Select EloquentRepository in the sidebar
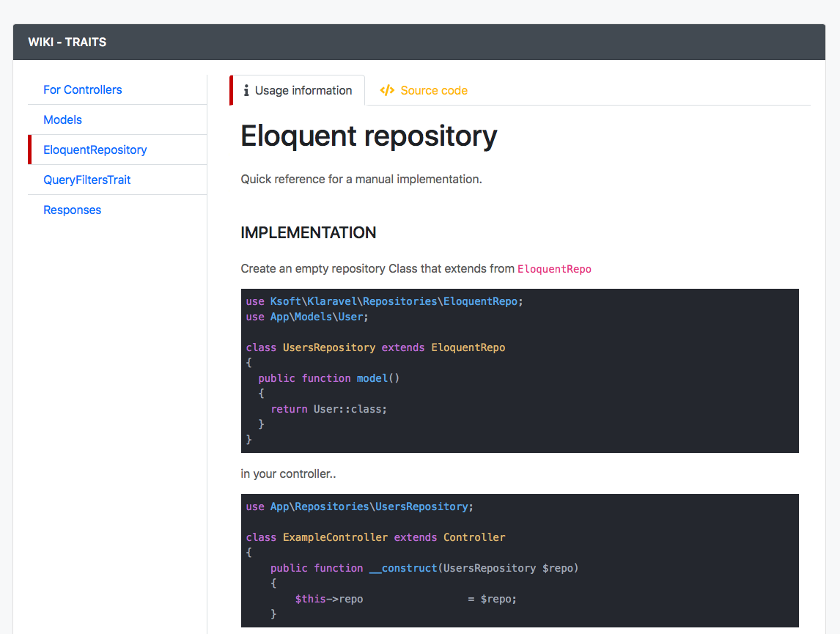The width and height of the screenshot is (840, 634). tap(95, 150)
